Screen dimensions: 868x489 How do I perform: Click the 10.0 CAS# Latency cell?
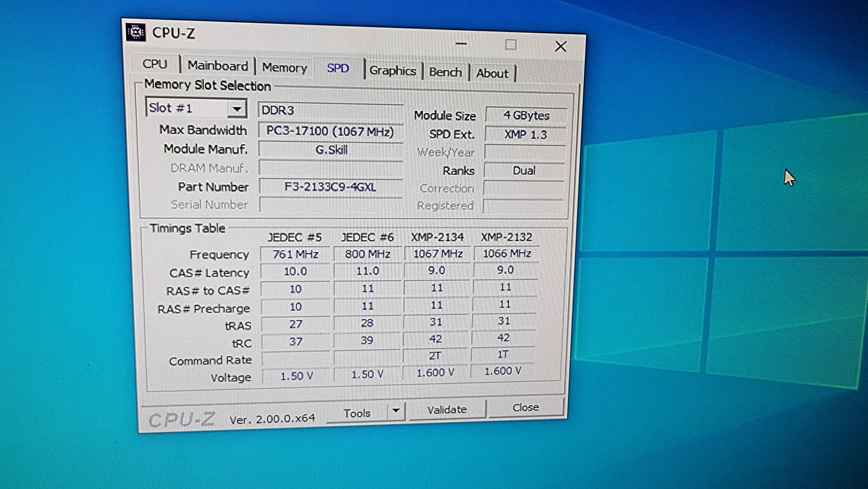pyautogui.click(x=295, y=271)
